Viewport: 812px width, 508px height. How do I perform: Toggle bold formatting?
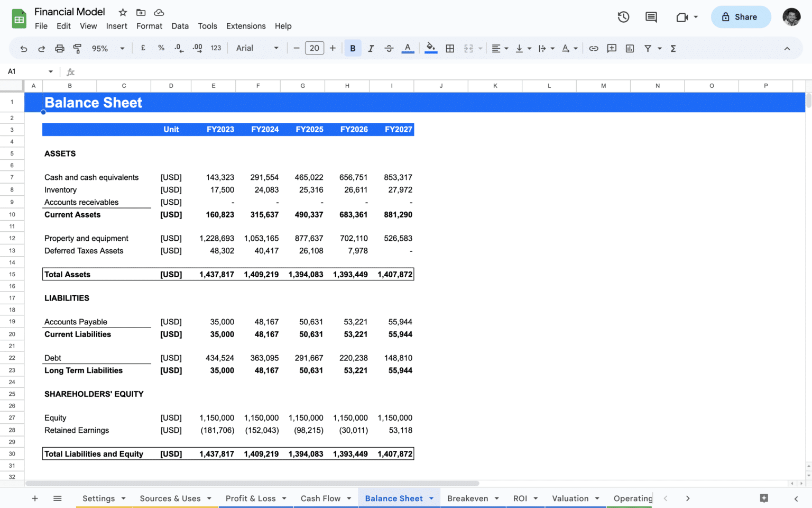pyautogui.click(x=353, y=48)
